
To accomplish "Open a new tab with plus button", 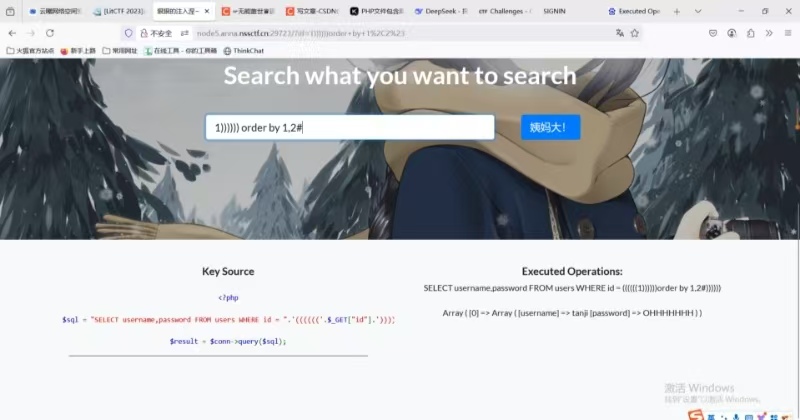I will coord(677,11).
